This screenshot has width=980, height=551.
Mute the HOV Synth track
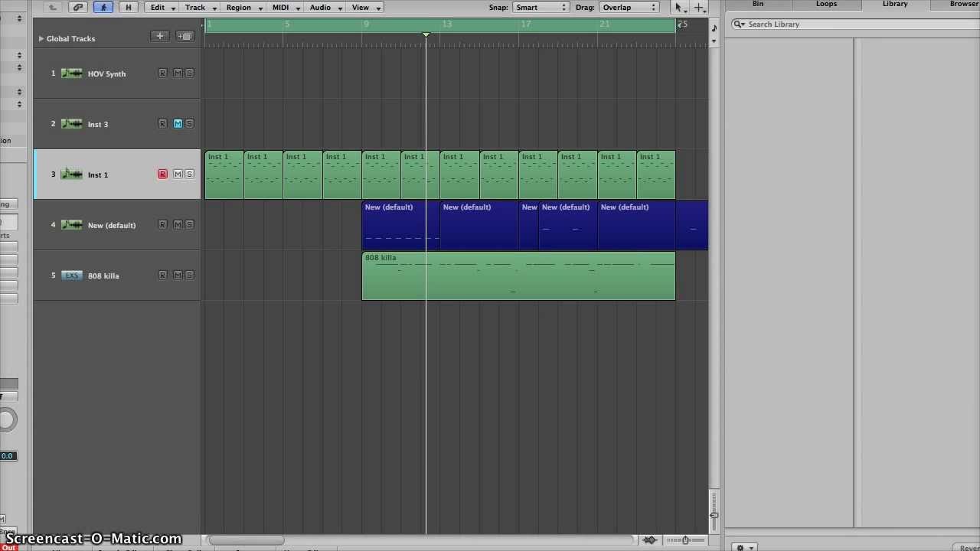(178, 73)
